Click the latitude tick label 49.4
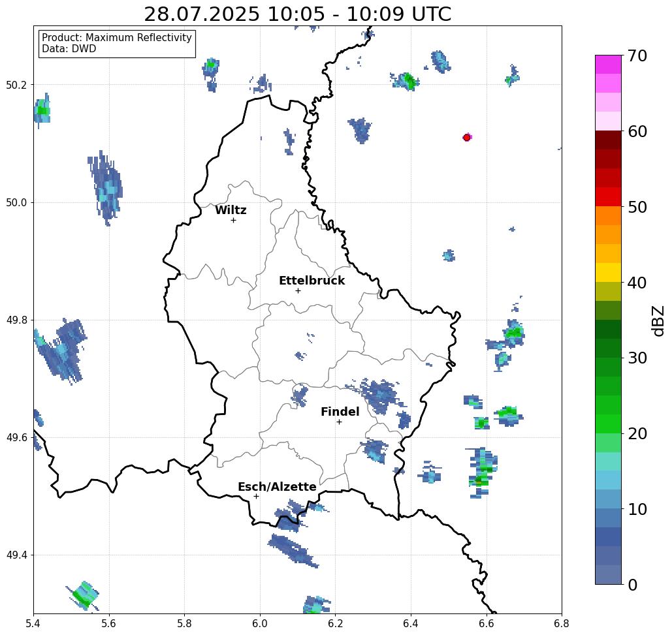 (16, 555)
